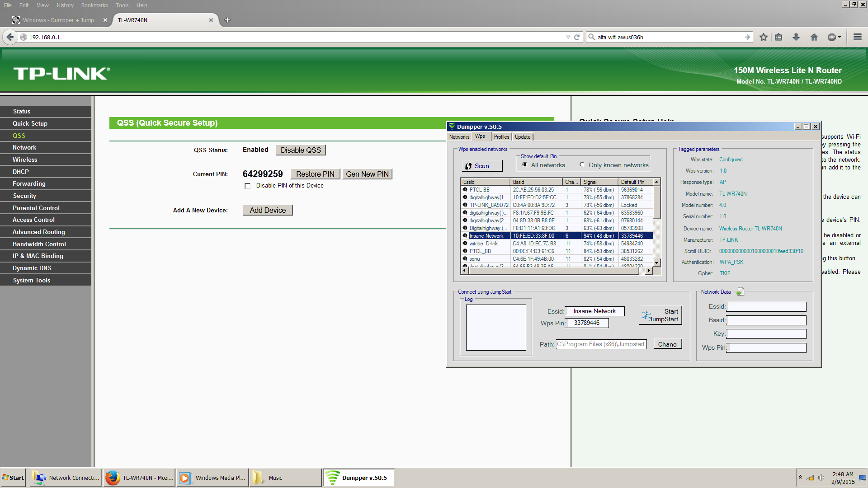Open the Firefox hamburger menu
Viewport: 868px width, 488px height.
coord(857,37)
